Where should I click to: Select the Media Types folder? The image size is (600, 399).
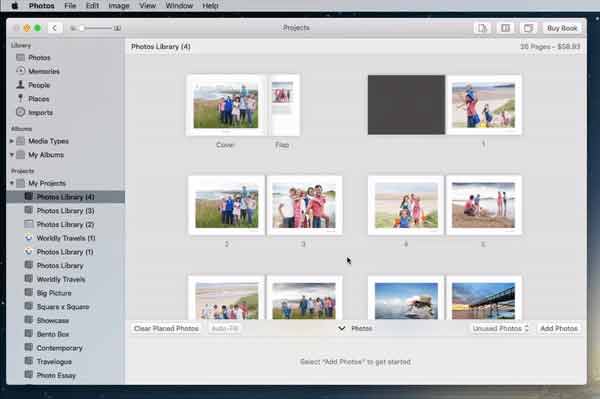(x=48, y=141)
